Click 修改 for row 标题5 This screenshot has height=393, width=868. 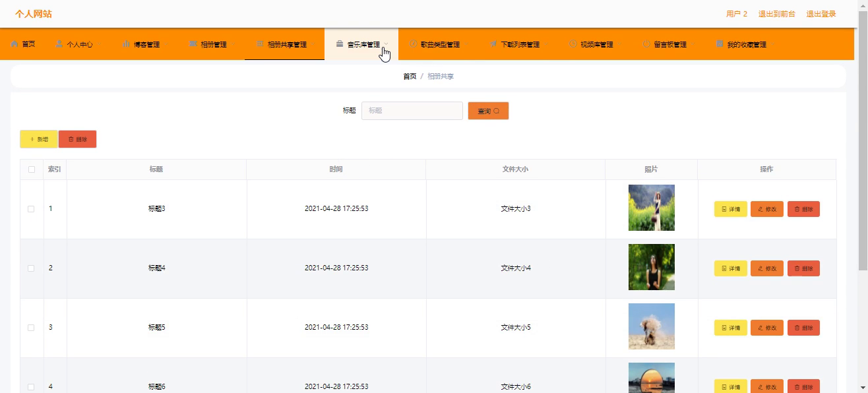pos(767,328)
